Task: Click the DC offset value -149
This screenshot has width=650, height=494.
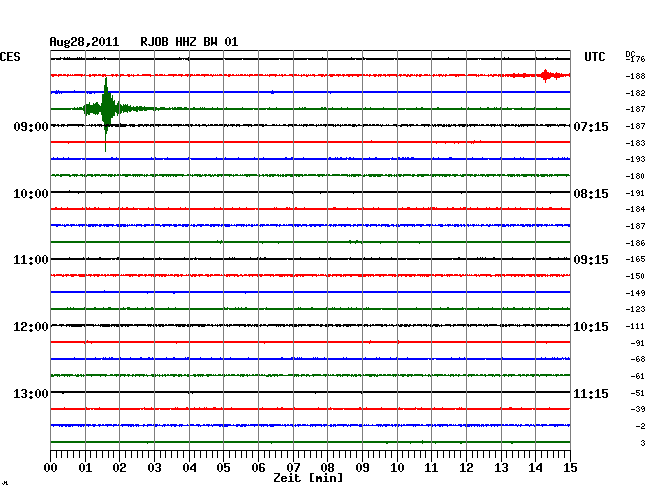Action: click(x=635, y=293)
